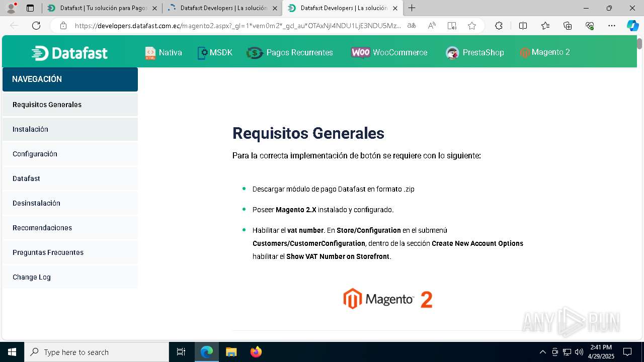Open the Copilot sidebar icon
This screenshot has height=362, width=644.
pos(632,26)
